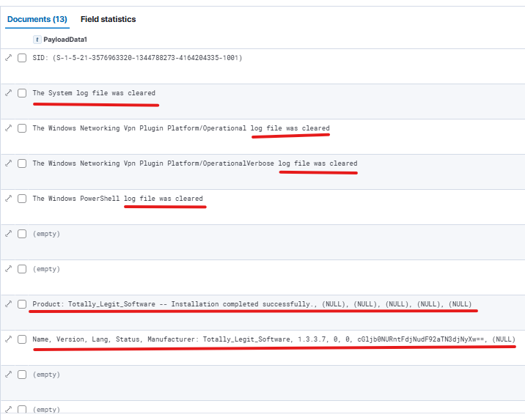Open expand icon for 'Installation completed successfully' row
Image resolution: width=525 pixels, height=420 pixels.
click(x=8, y=303)
